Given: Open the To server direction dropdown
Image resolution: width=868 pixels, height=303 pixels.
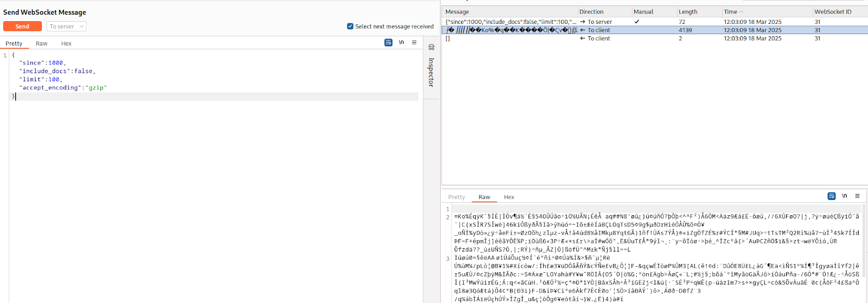Looking at the screenshot, I should point(67,26).
